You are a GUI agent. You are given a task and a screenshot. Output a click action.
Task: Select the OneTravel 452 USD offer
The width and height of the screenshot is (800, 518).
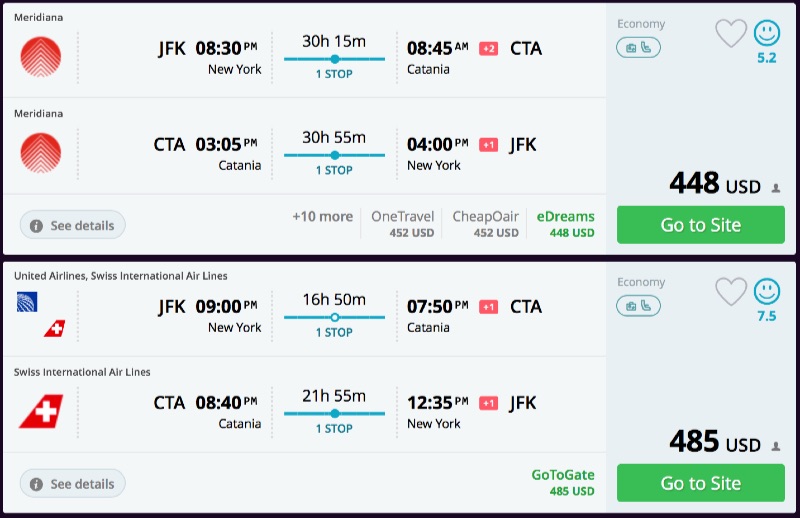402,224
